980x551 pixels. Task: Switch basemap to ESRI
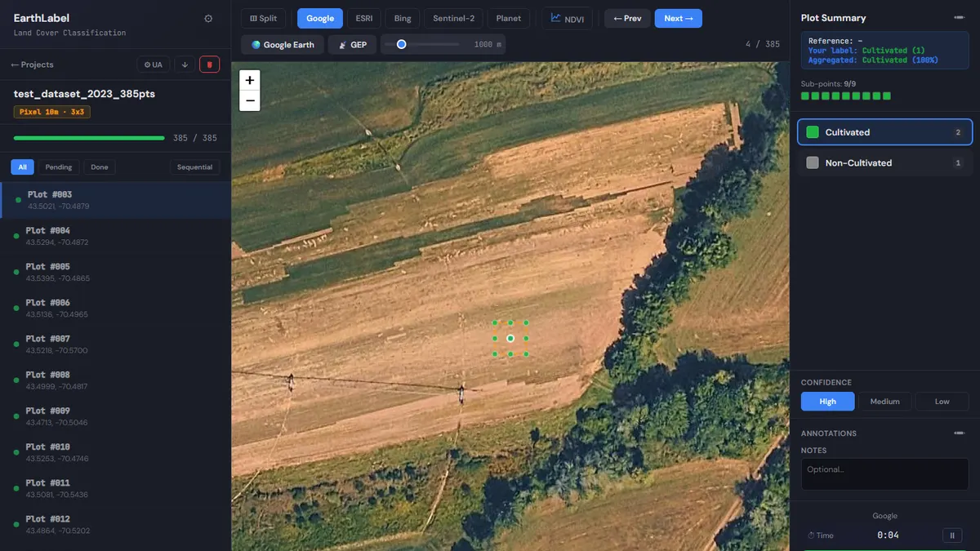click(x=363, y=18)
